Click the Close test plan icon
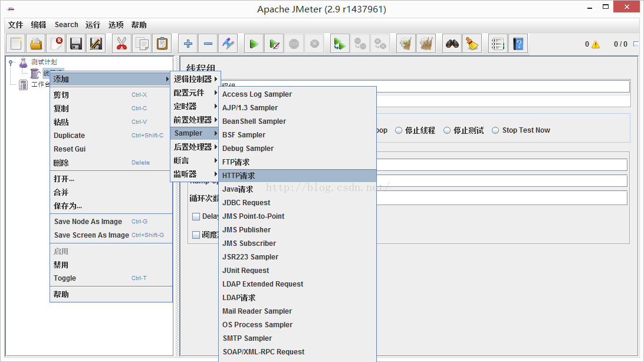This screenshot has height=362, width=644. pyautogui.click(x=56, y=44)
